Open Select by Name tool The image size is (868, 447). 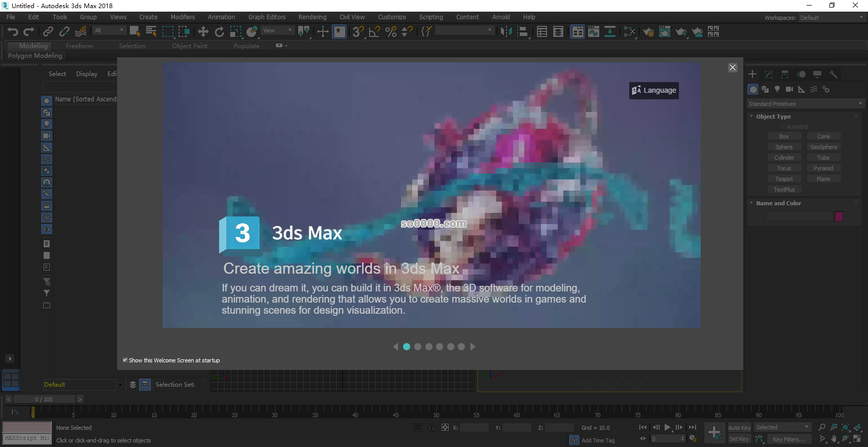151,32
